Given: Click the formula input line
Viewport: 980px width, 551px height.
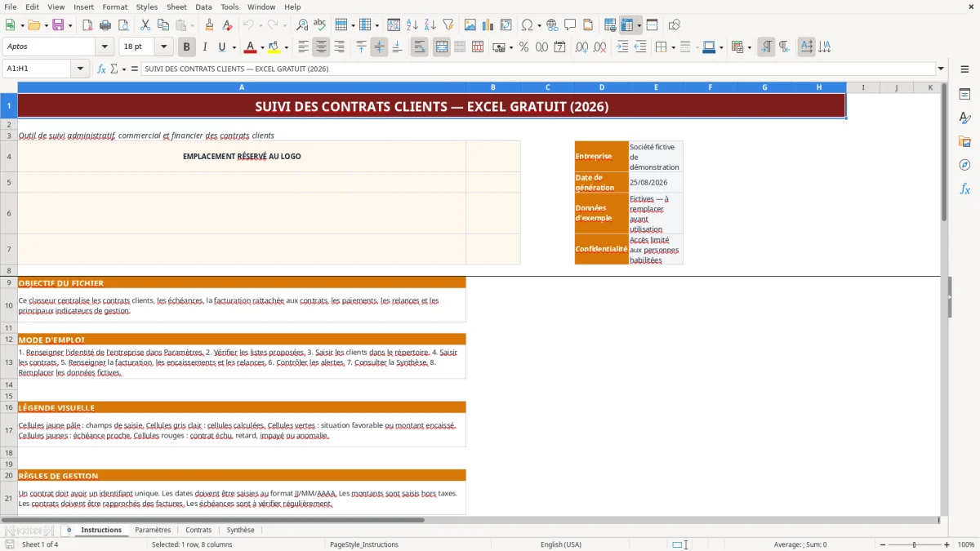Looking at the screenshot, I should click(537, 69).
